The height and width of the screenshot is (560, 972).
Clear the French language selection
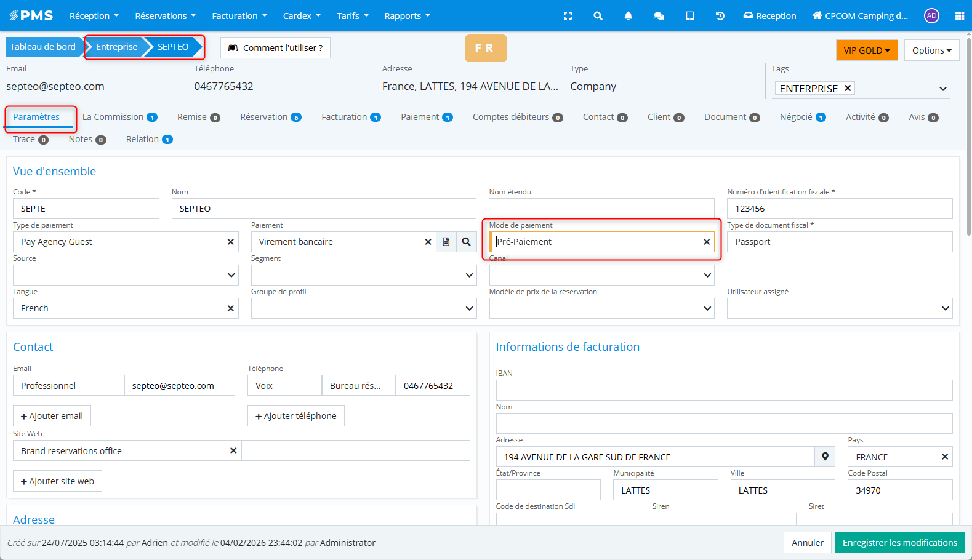click(231, 308)
